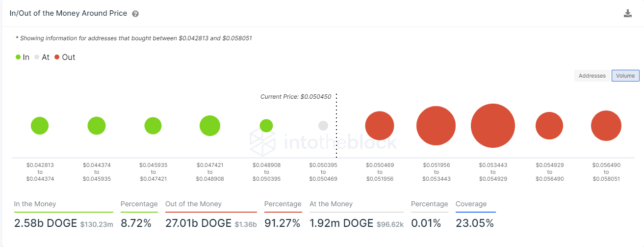644x247 pixels.
Task: Click the red bubble for $0.051956 to $0.053443
Action: tap(436, 126)
